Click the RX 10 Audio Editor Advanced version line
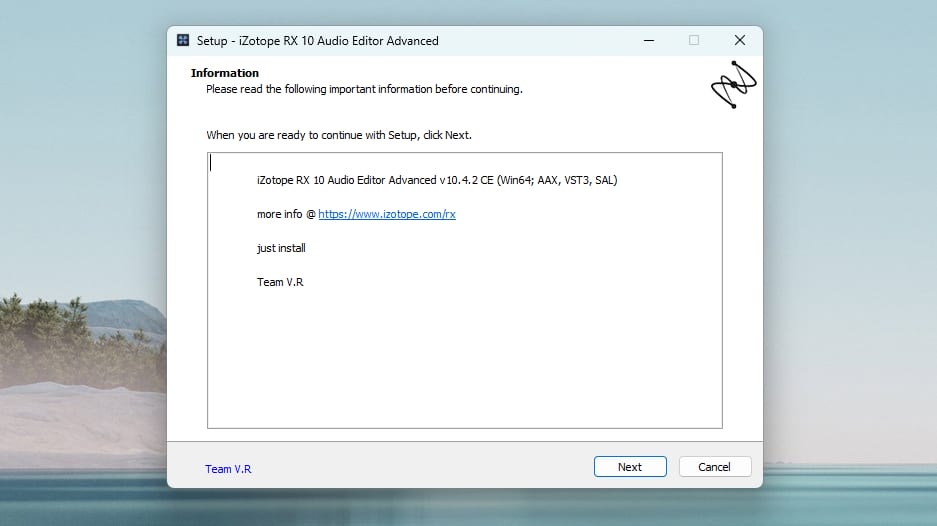 437,180
